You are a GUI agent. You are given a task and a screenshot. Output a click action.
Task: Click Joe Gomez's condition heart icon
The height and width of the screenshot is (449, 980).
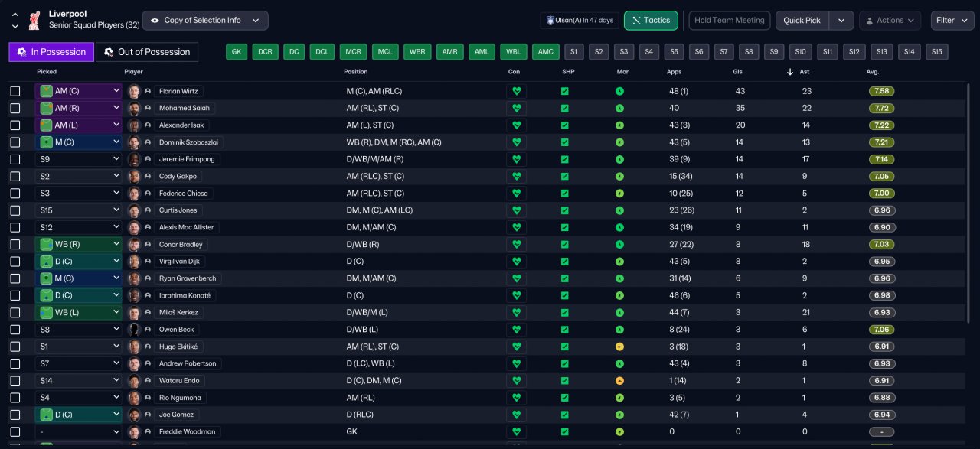coord(517,415)
